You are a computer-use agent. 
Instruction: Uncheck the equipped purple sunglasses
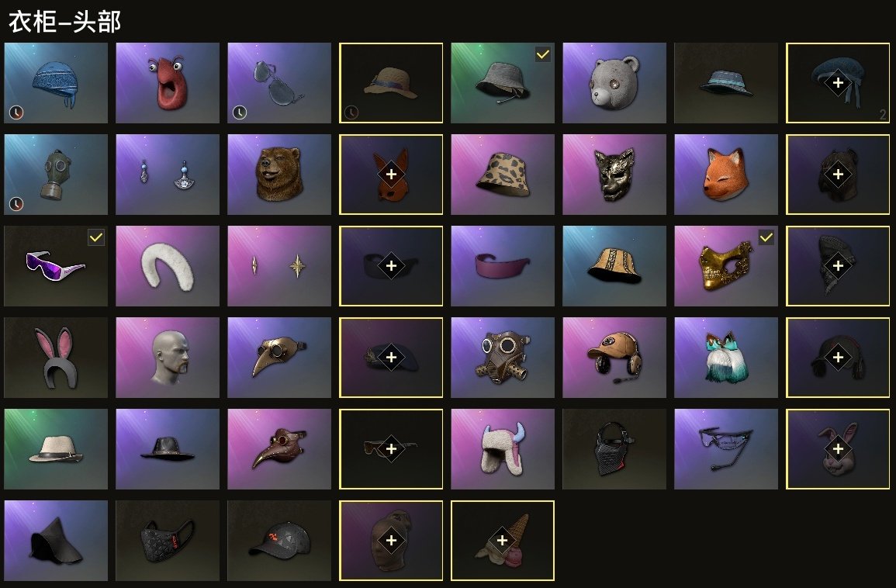click(96, 237)
